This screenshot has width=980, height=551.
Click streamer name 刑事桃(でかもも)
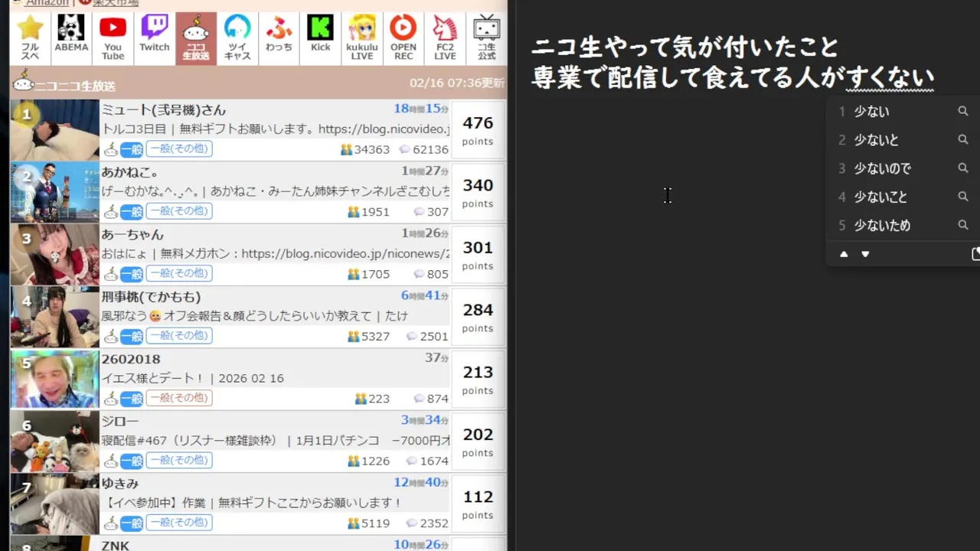(151, 297)
